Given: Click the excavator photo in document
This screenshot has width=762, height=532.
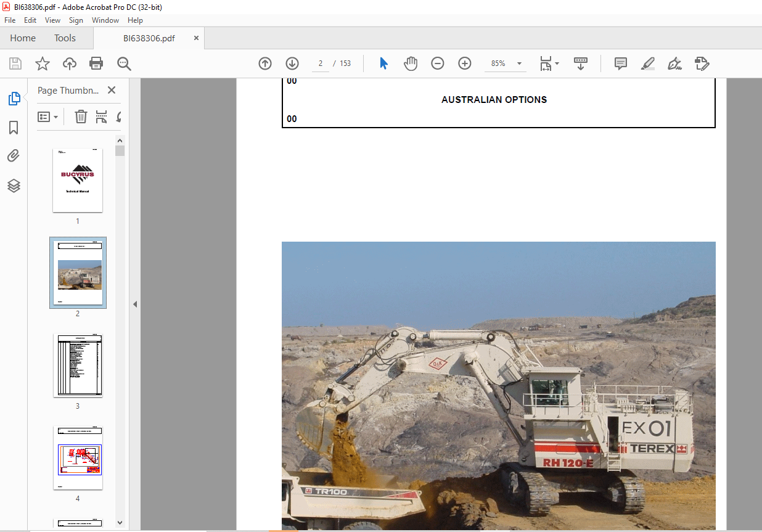Looking at the screenshot, I should [x=499, y=386].
